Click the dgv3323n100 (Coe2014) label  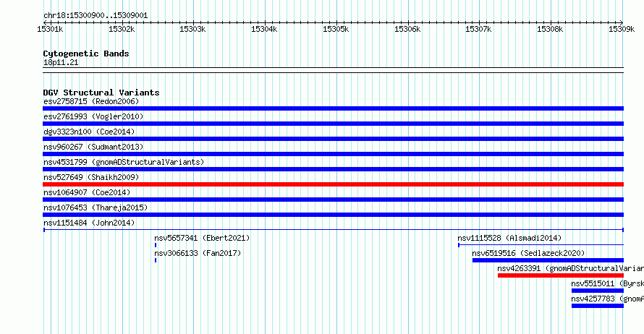89,132
